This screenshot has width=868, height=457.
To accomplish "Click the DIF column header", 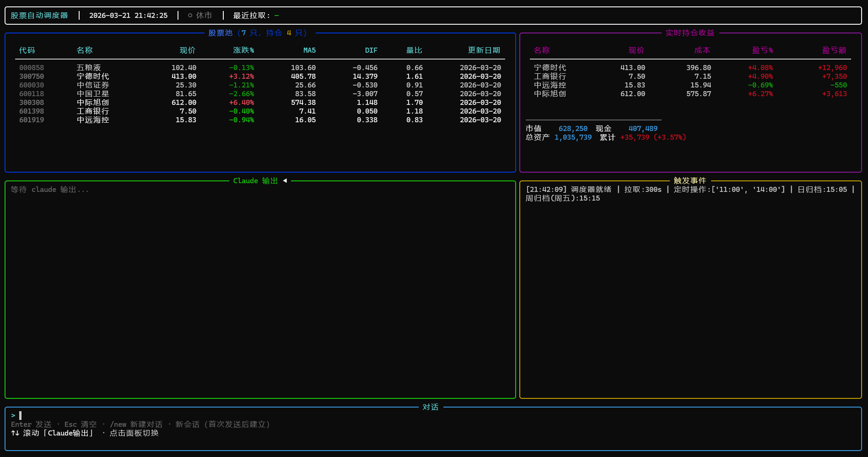I will click(x=371, y=50).
